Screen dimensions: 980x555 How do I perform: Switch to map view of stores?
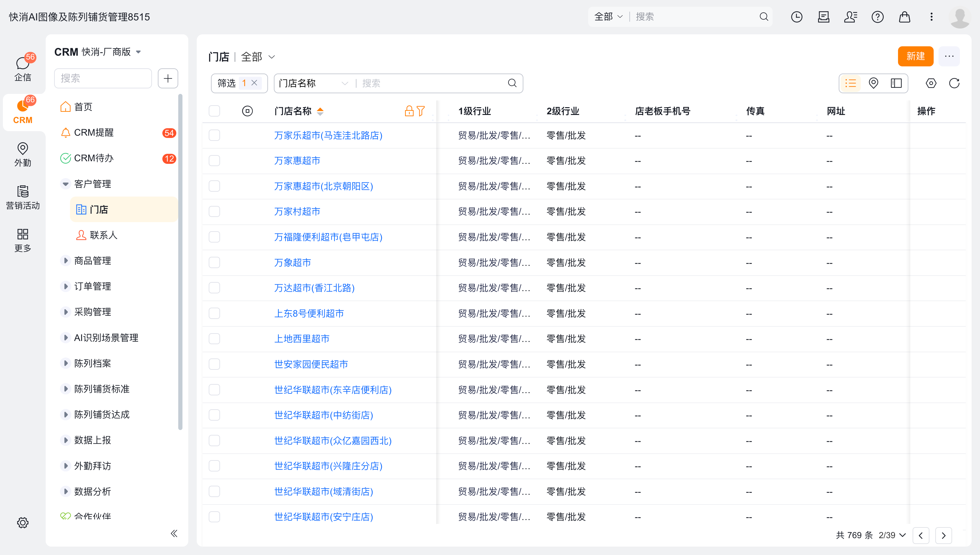point(873,83)
